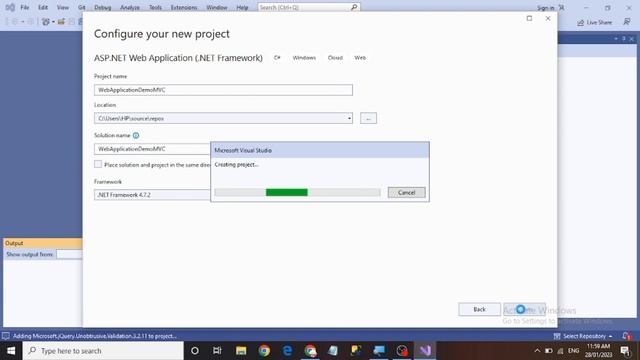Click the Live Share button

pos(595,22)
